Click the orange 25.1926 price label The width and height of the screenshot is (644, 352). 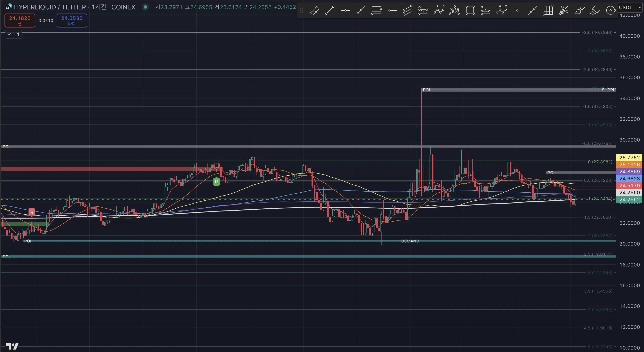(x=629, y=165)
